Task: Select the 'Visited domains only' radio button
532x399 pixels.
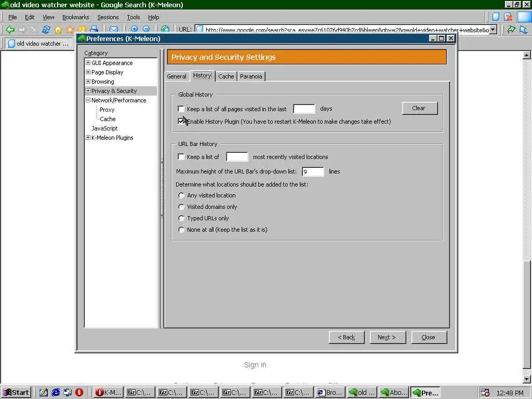Action: point(181,207)
